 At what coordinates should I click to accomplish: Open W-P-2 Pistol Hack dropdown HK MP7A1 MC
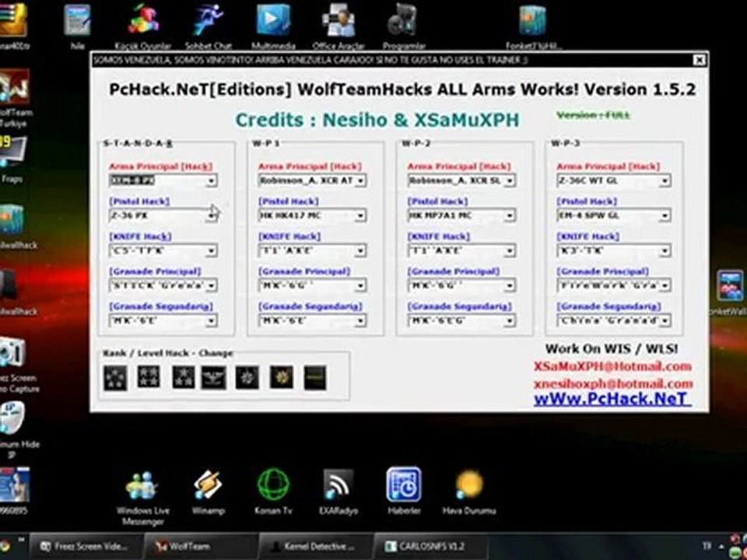461,215
